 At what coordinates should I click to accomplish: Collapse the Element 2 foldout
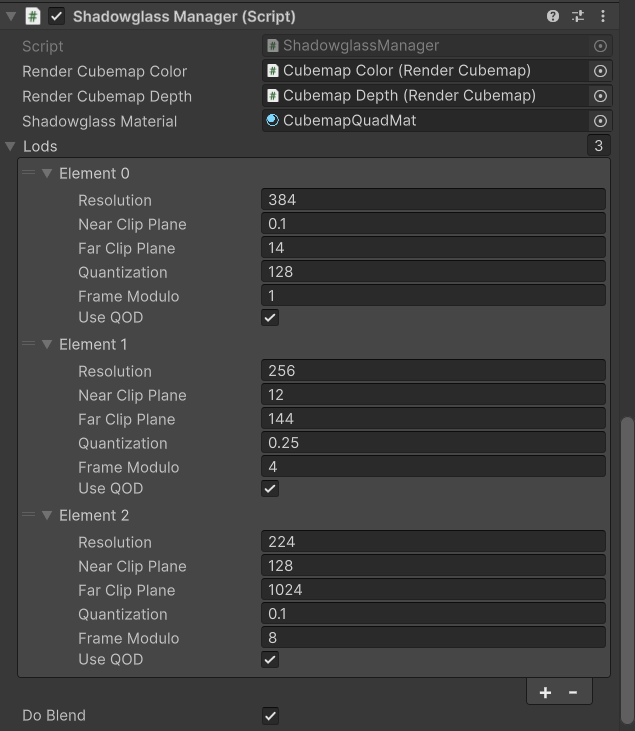coord(46,515)
